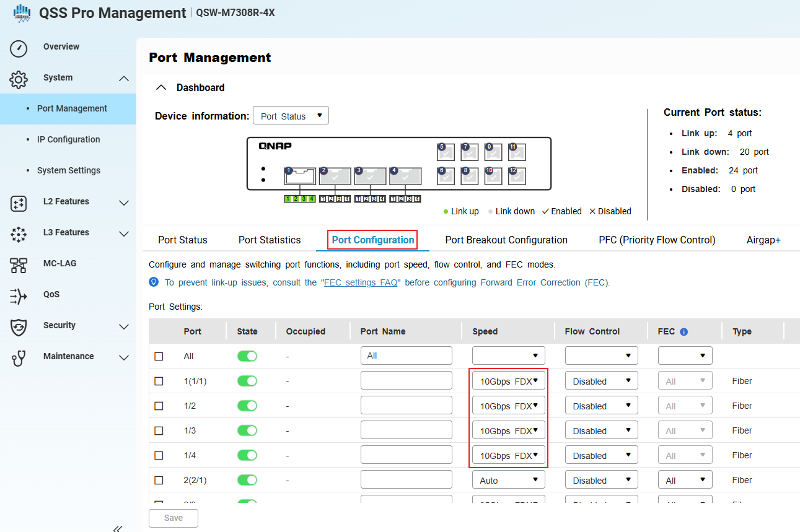Open the FEC settings FAQ link
800x532 pixels.
[x=361, y=282]
